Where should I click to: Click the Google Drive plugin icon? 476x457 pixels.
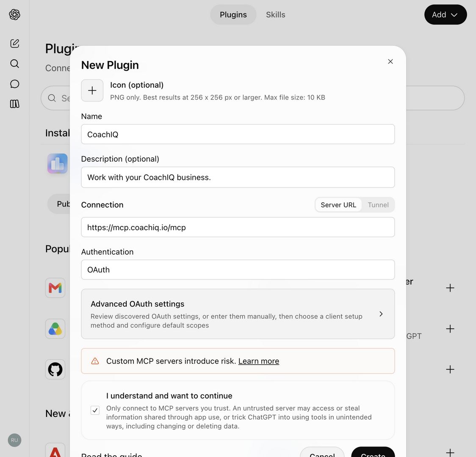pyautogui.click(x=55, y=329)
